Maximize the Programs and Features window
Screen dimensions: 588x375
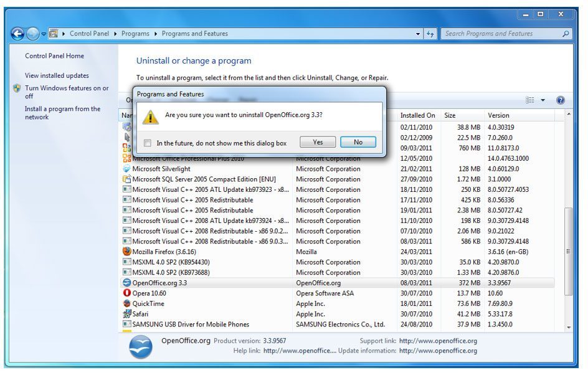coord(541,14)
